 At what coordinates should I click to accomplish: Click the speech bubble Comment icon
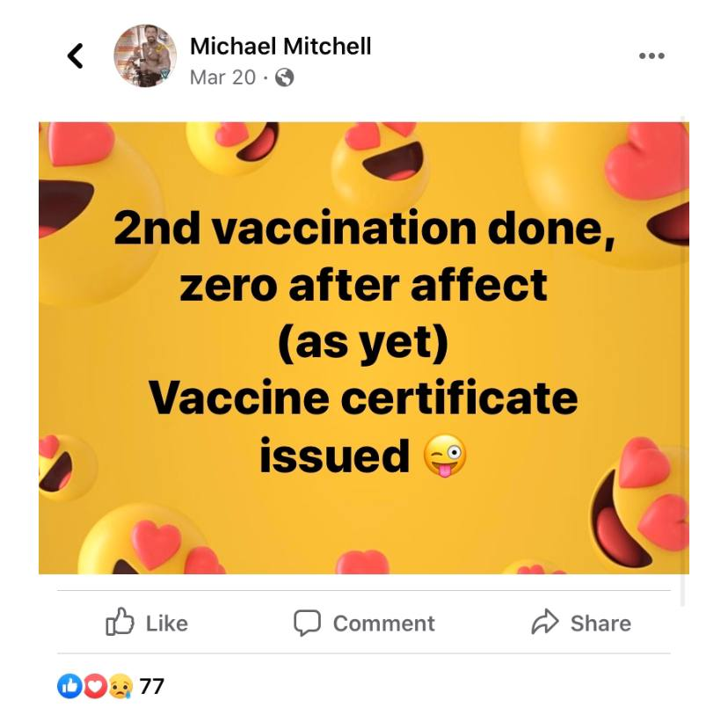[x=306, y=623]
